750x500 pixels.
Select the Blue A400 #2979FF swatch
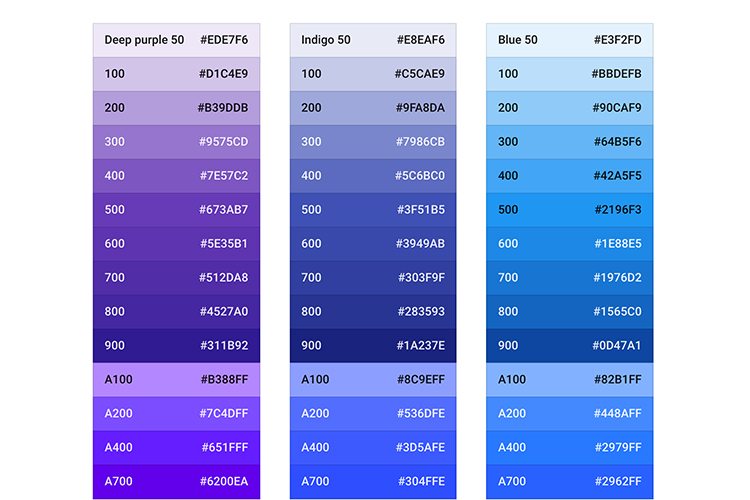pyautogui.click(x=569, y=447)
